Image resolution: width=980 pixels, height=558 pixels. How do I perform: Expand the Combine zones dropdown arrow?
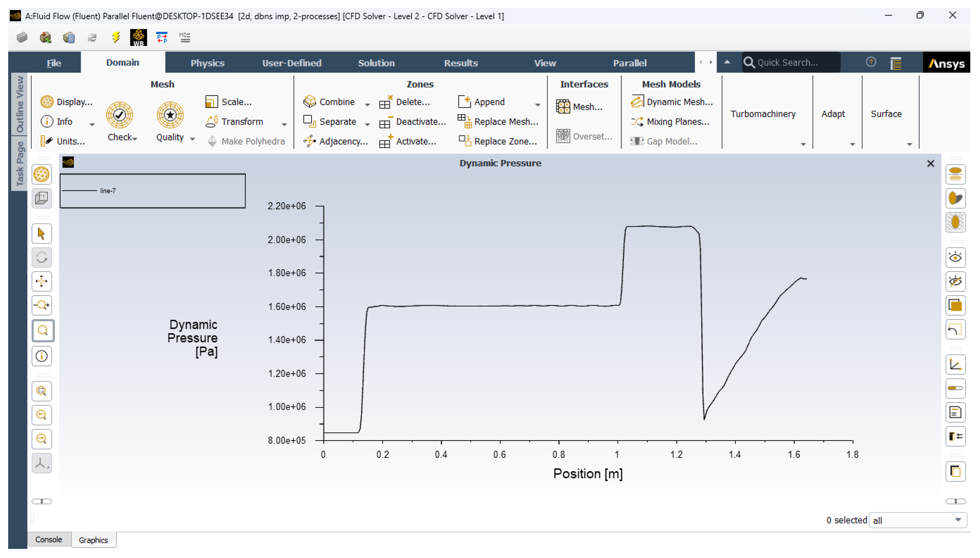click(367, 104)
